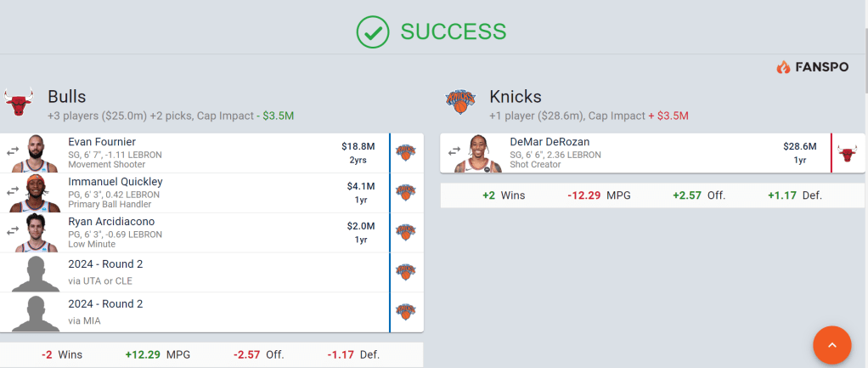Click the Chicago Bulls team logo header
Image resolution: width=868 pixels, height=368 pixels.
19,104
